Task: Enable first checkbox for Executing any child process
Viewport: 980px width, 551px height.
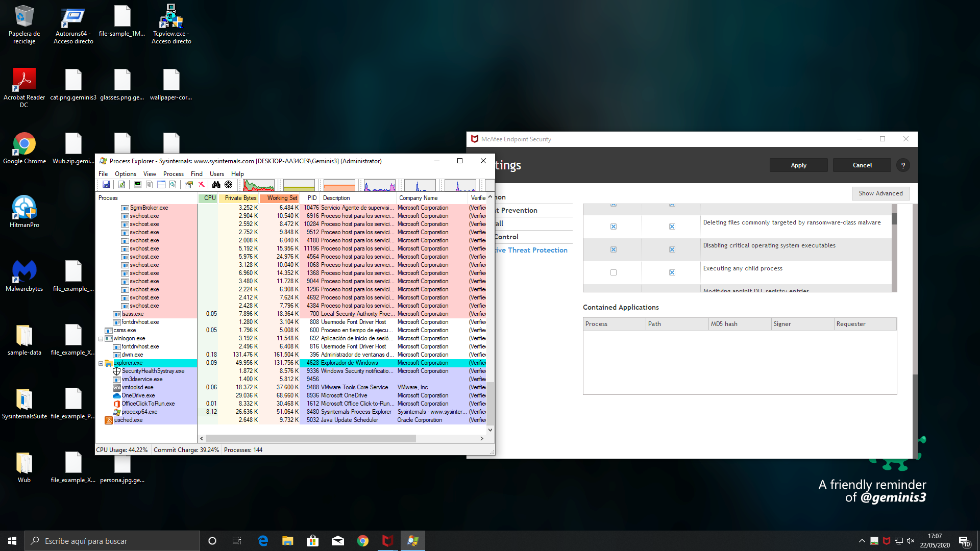Action: point(614,272)
